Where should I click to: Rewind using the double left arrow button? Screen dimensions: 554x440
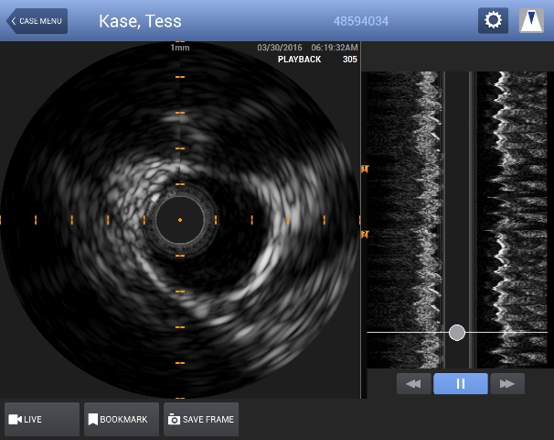(414, 383)
